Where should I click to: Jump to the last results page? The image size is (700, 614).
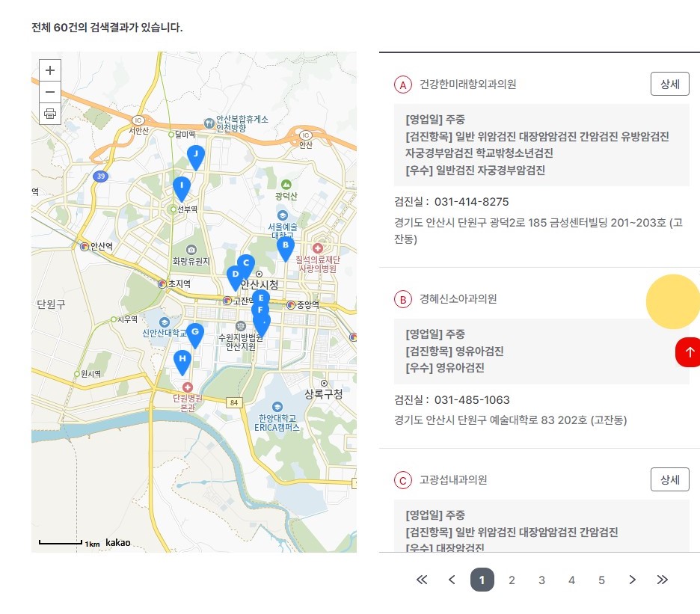pos(662,580)
